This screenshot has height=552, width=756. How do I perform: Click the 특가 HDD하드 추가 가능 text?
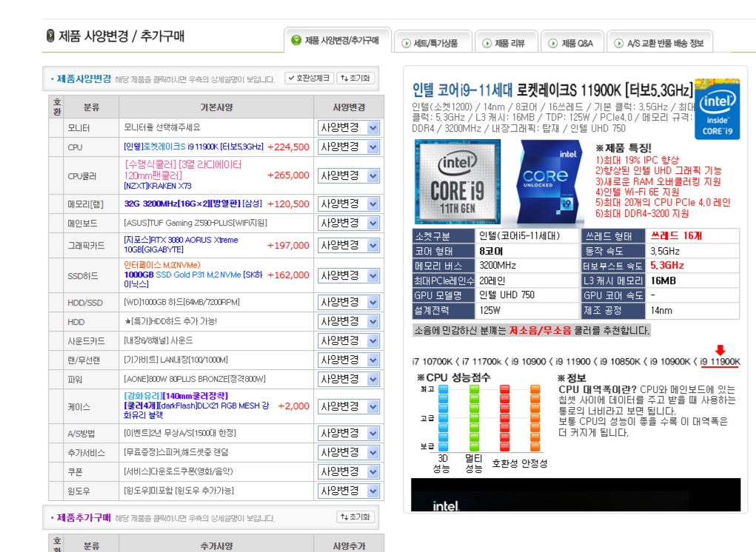(171, 321)
